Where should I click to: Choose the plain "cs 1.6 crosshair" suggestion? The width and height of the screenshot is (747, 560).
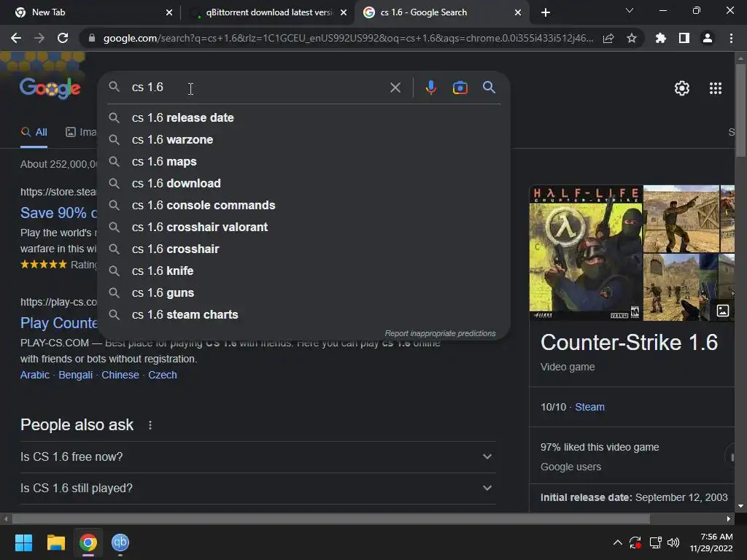(x=303, y=249)
